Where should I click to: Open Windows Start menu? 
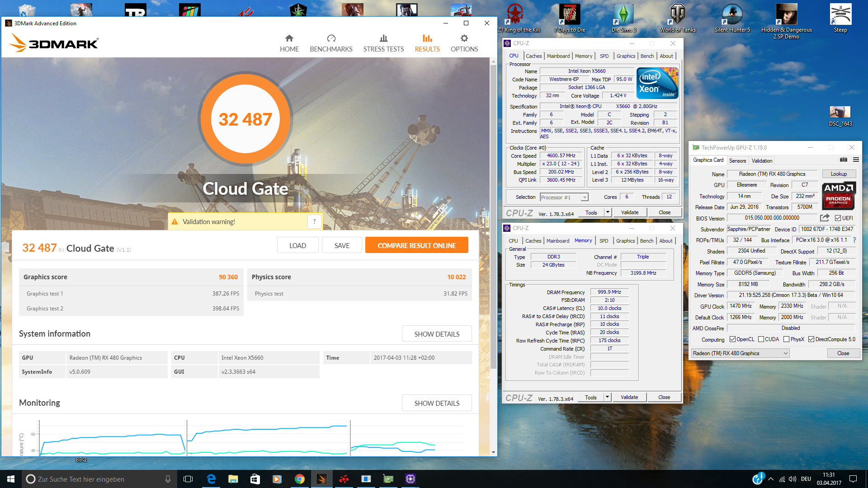click(x=11, y=479)
